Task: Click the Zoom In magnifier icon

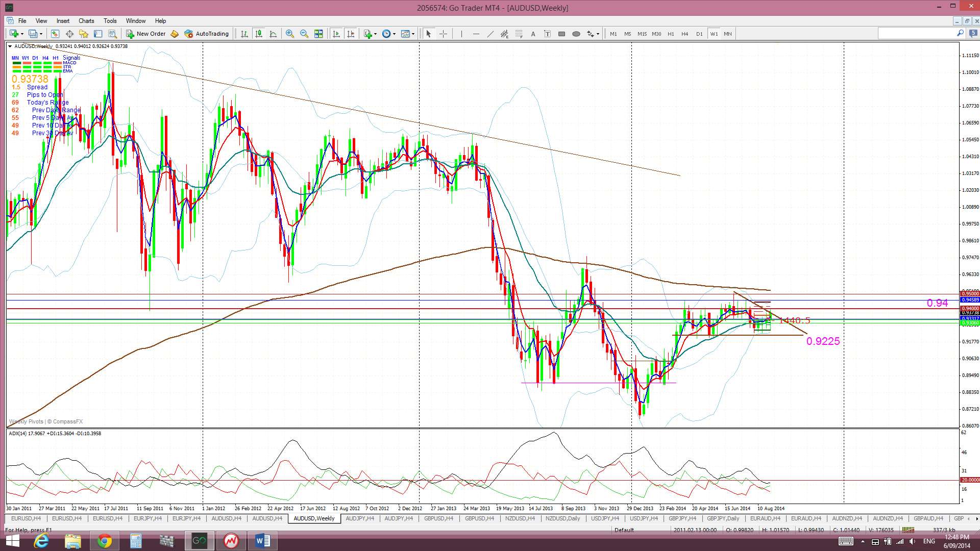Action: (290, 34)
